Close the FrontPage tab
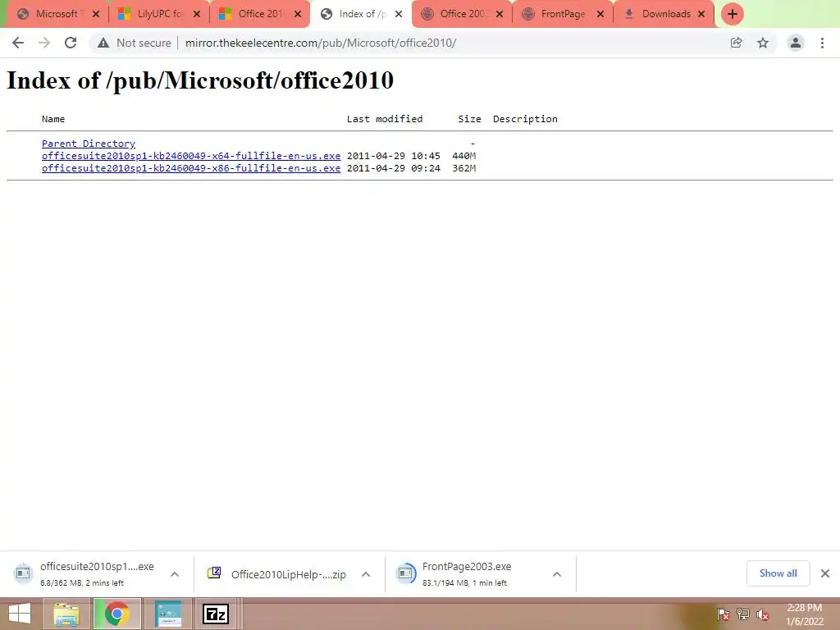The width and height of the screenshot is (840, 630). tap(600, 14)
